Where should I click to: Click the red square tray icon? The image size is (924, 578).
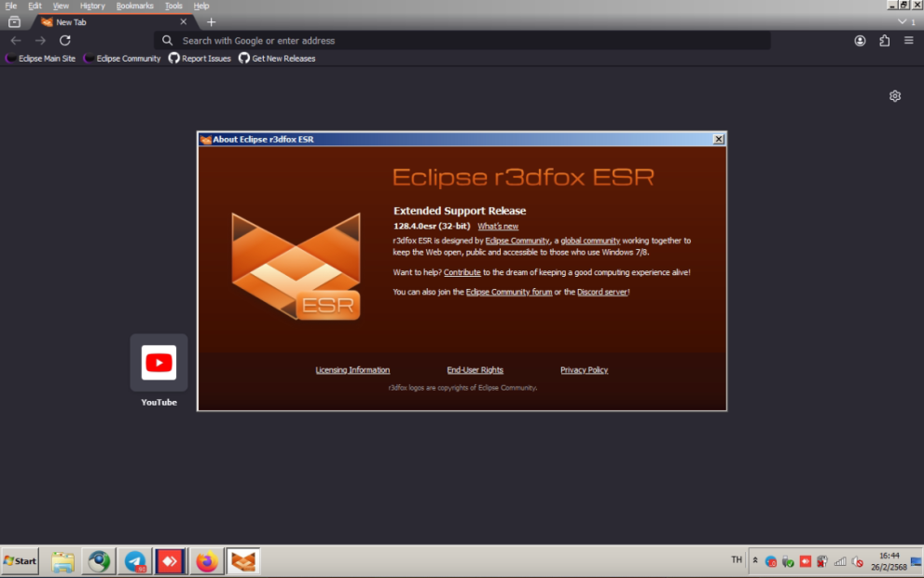[x=806, y=561]
